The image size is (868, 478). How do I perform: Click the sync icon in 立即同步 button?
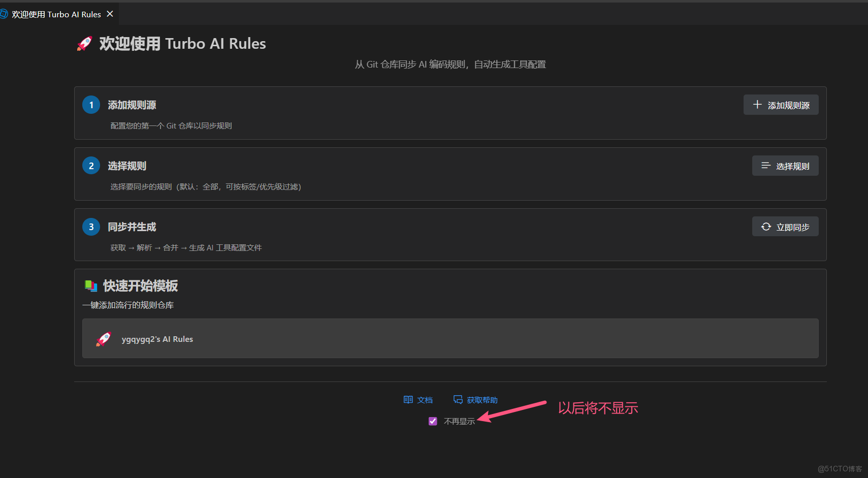(766, 227)
